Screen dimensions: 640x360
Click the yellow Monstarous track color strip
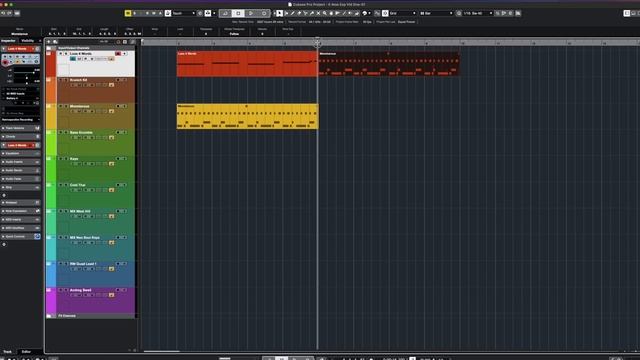coord(51,116)
